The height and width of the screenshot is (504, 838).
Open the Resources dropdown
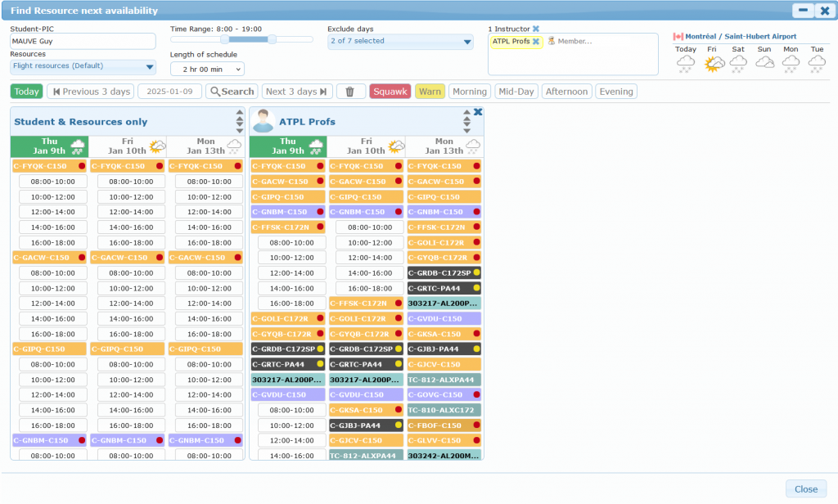tap(83, 66)
